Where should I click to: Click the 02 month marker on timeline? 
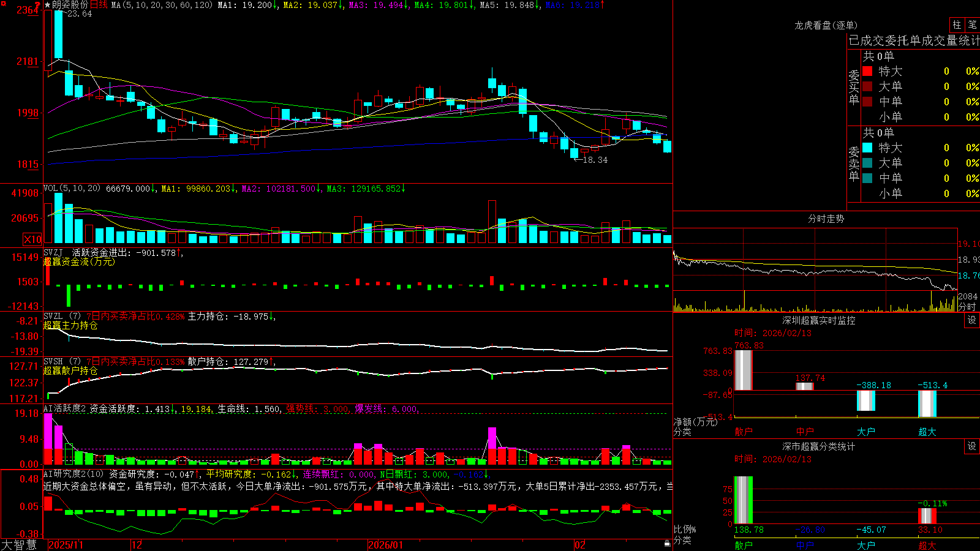(580, 545)
